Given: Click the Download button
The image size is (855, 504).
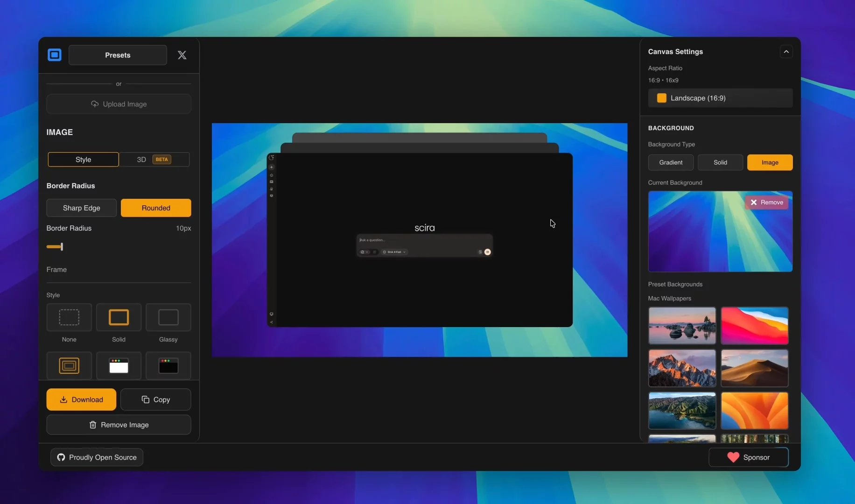Looking at the screenshot, I should click(81, 399).
